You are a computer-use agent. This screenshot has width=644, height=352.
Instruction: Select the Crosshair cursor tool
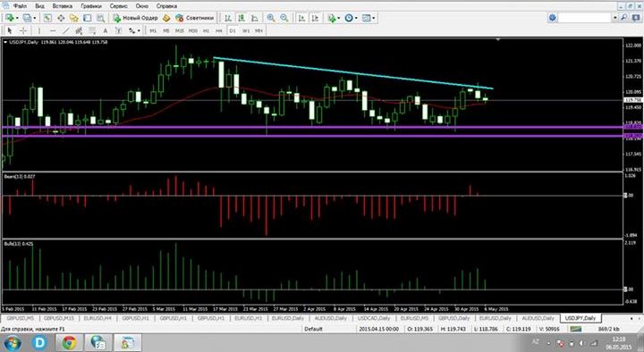point(23,30)
